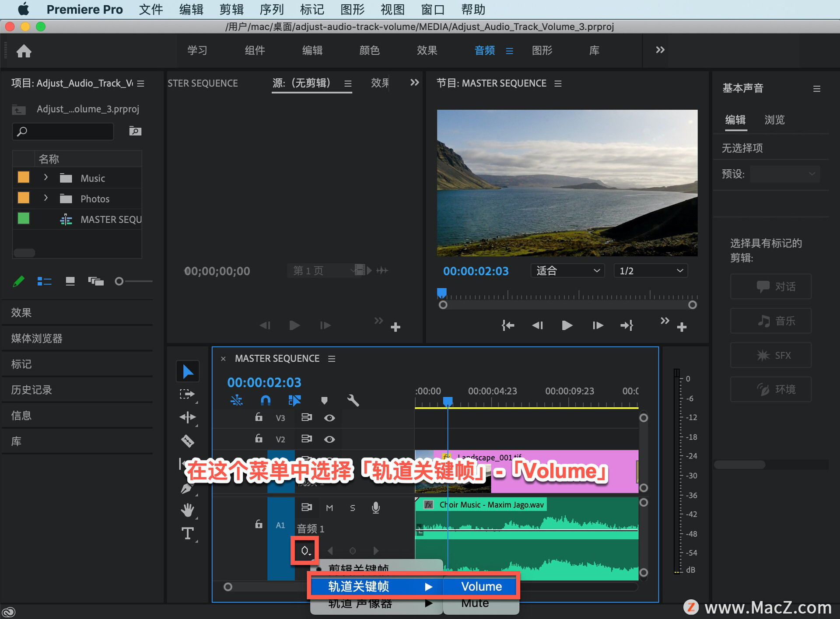Select the Track Select Forward tool
840x619 pixels.
point(188,394)
